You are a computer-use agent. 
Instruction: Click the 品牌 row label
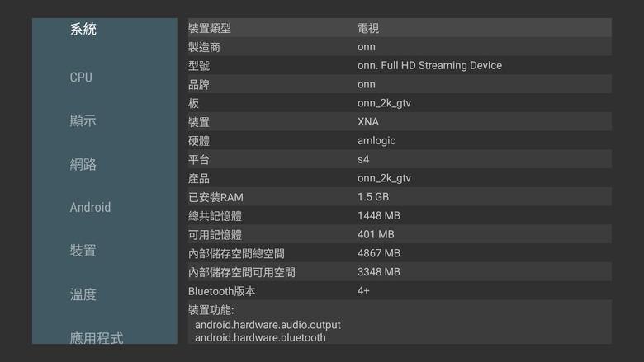(x=199, y=84)
